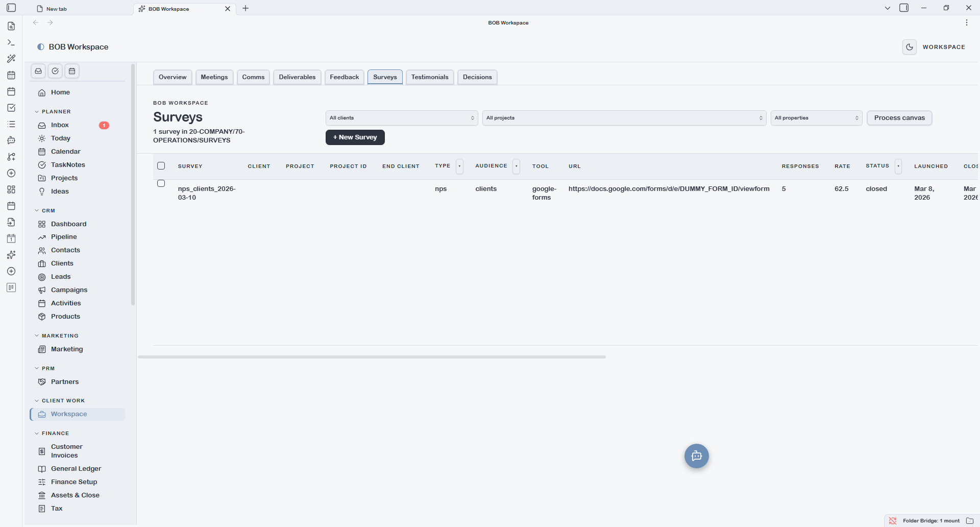
Task: Click the sidebar vertical scrollbar
Action: click(133, 184)
